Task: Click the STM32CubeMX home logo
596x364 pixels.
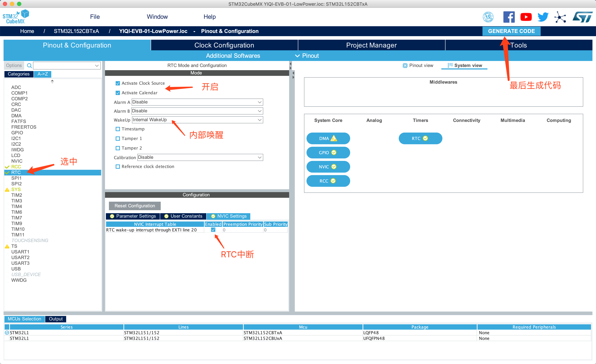Action: [x=16, y=17]
